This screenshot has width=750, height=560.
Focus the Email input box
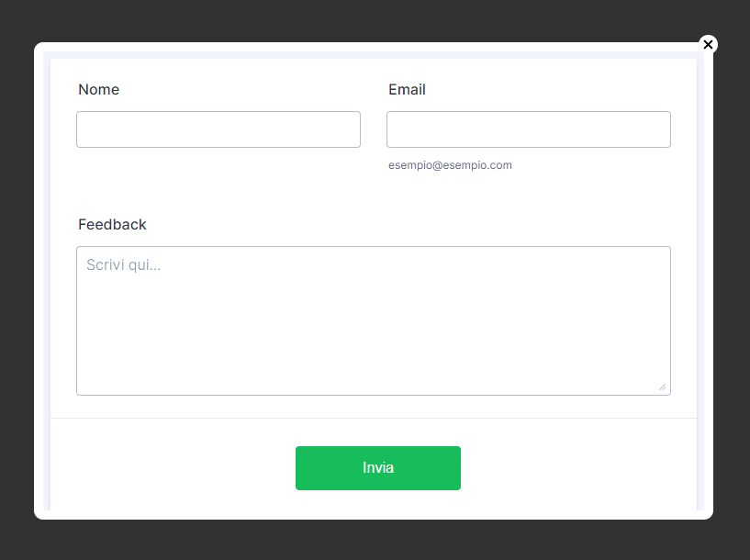(529, 129)
